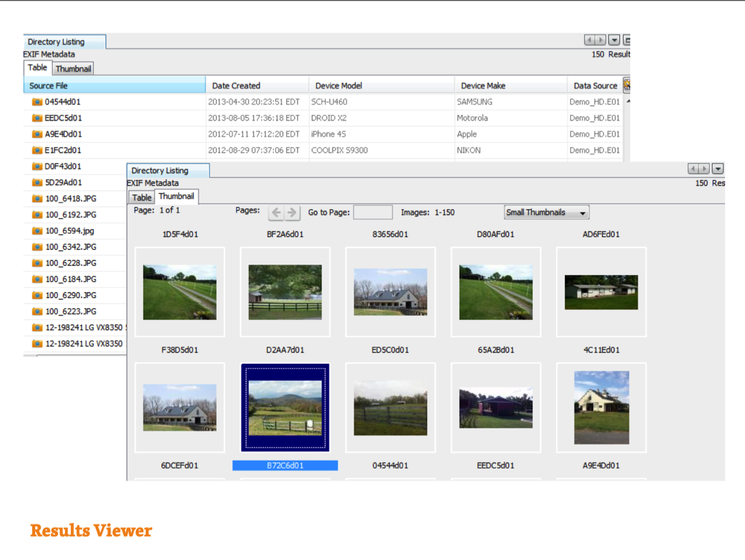Select front Directory Listing tab

tap(160, 171)
